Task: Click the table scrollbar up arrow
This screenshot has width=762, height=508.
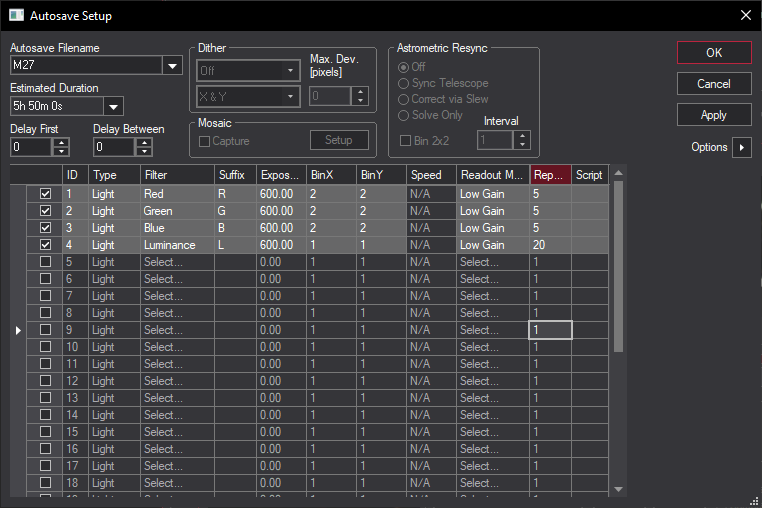Action: tap(618, 174)
